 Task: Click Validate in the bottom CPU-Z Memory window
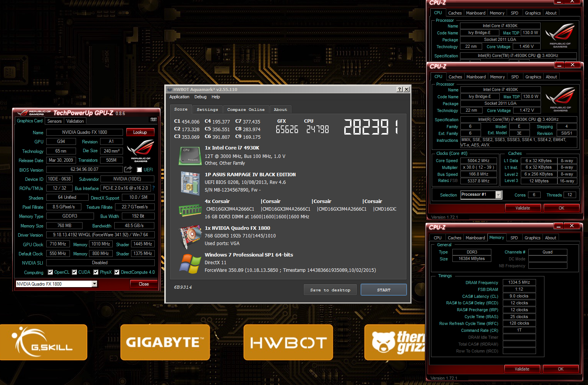(522, 369)
